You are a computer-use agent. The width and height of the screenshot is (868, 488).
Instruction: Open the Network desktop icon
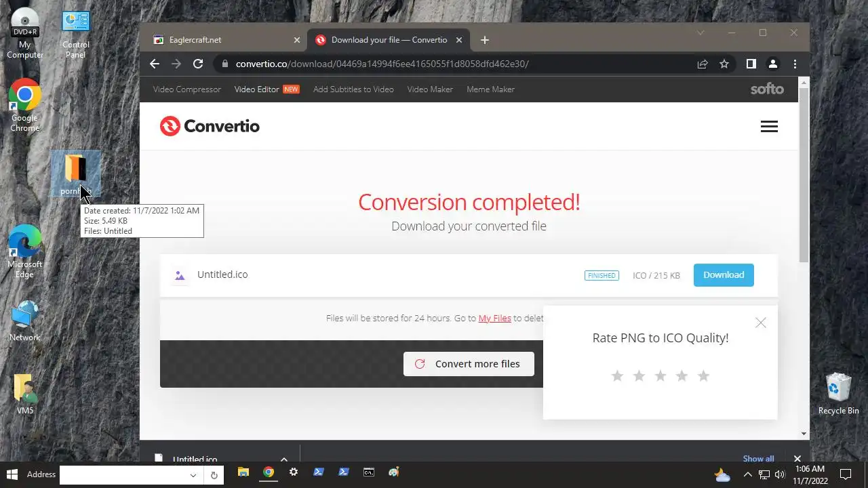click(24, 321)
